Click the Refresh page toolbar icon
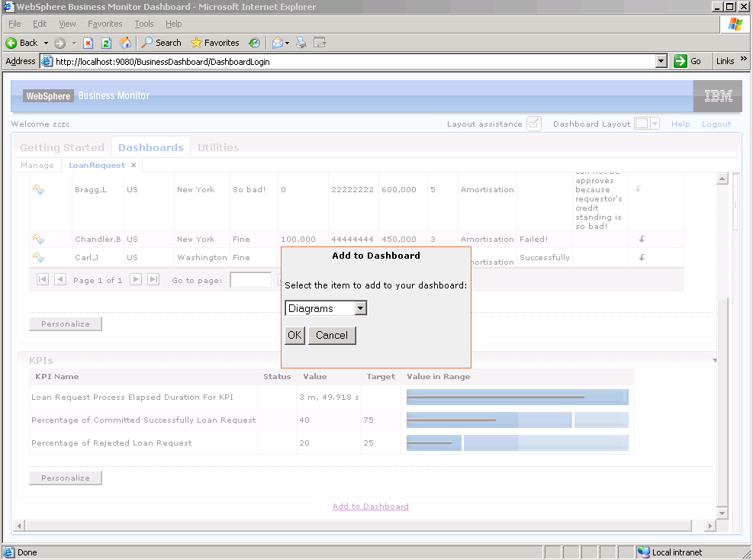The height and width of the screenshot is (560, 753). (x=107, y=43)
